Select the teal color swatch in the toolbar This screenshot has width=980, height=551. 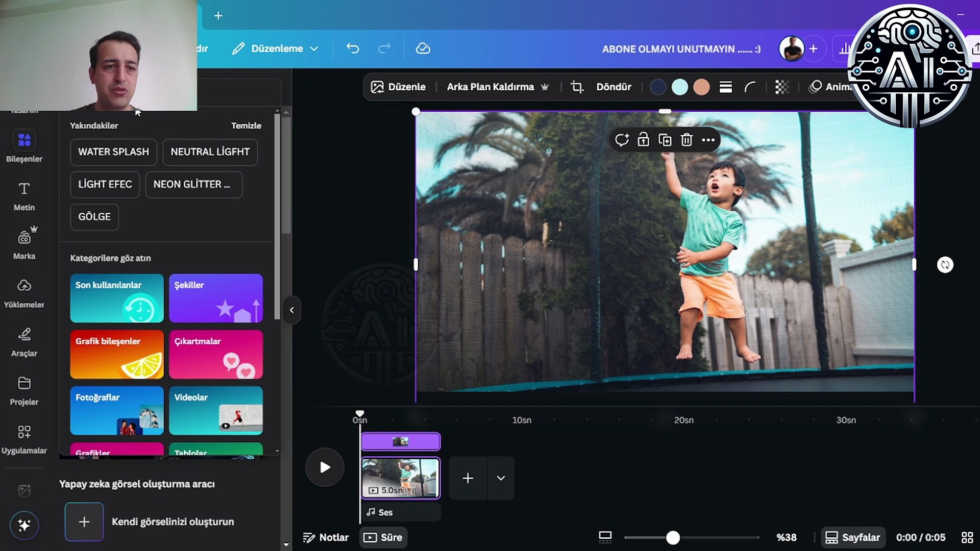679,87
